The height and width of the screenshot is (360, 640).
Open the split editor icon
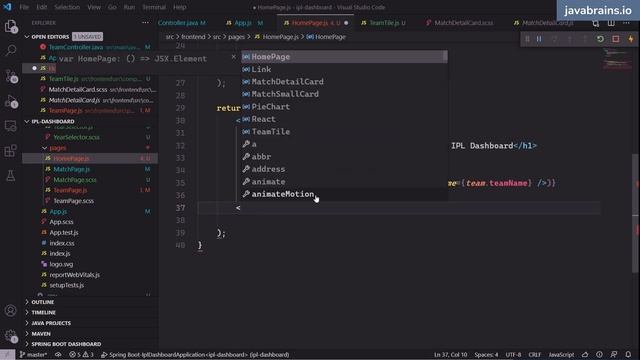(611, 23)
